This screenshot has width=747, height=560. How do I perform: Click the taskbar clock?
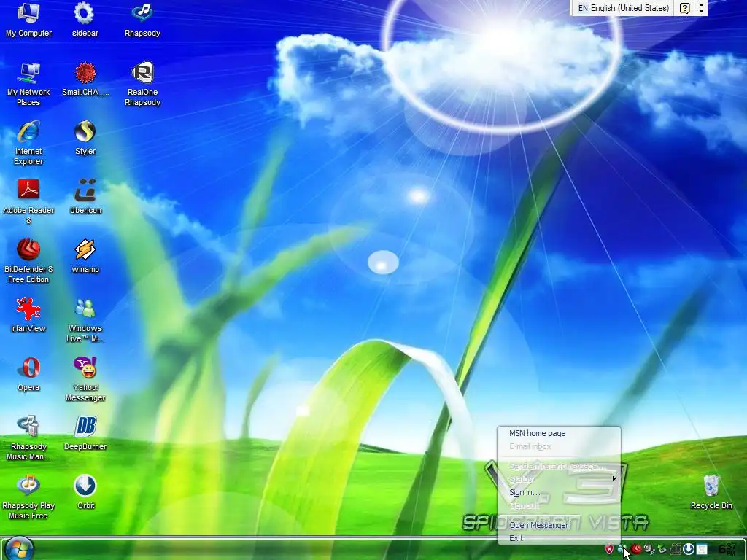[x=727, y=549]
